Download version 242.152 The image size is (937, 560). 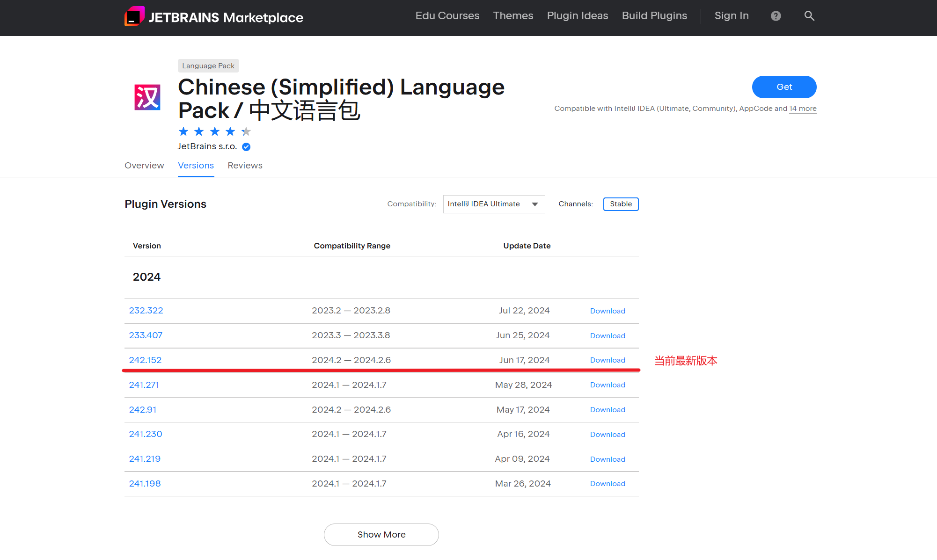click(608, 360)
